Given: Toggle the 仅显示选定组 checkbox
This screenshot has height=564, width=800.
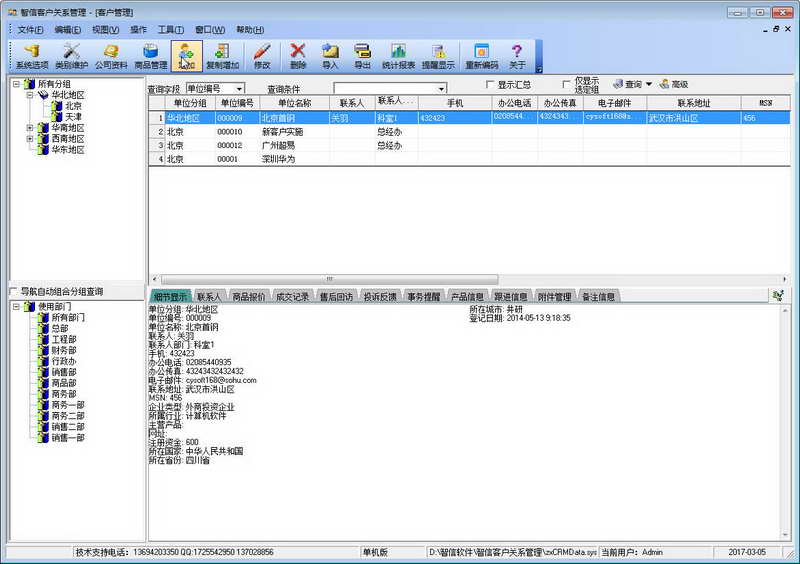Looking at the screenshot, I should click(565, 84).
